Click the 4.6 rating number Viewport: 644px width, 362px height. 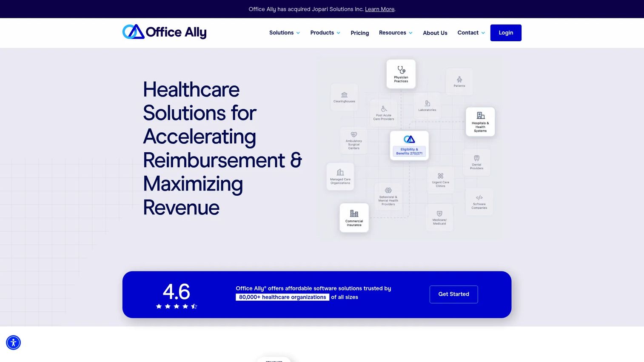(x=177, y=292)
